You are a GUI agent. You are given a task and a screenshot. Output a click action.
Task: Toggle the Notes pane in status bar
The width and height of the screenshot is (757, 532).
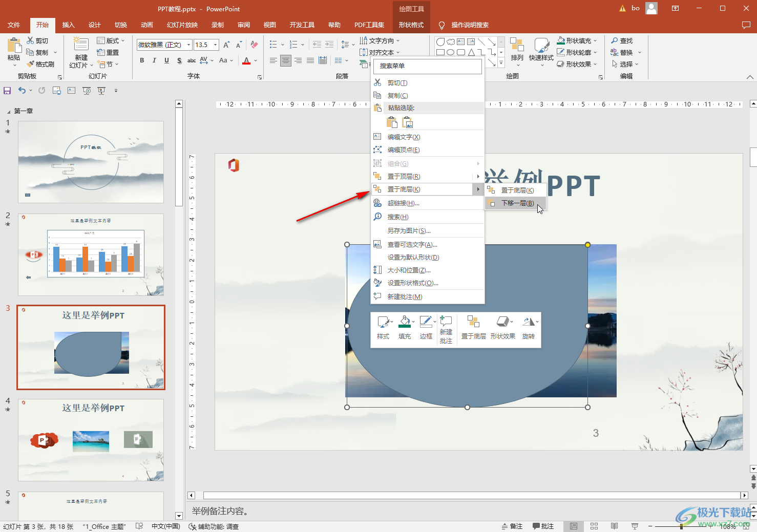click(x=512, y=526)
